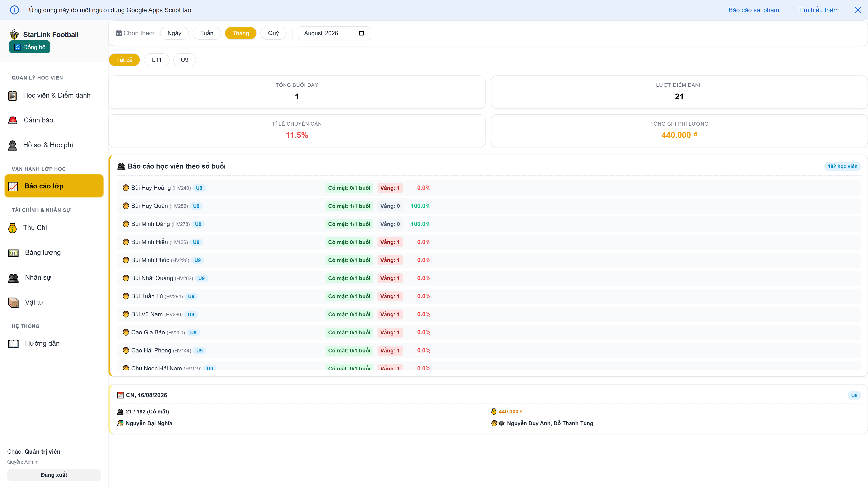Click the group icon beside Báo cáo học viên
This screenshot has width=868, height=488.
pos(121,166)
